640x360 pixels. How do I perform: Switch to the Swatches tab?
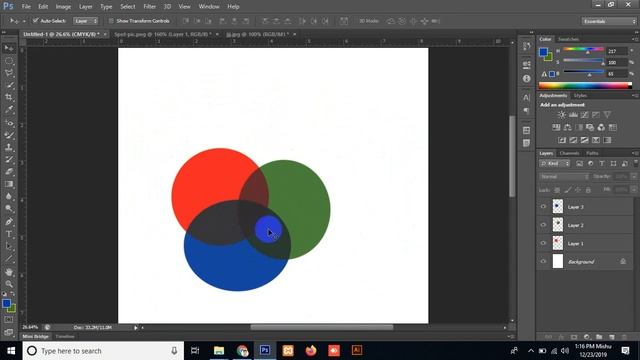coord(568,39)
